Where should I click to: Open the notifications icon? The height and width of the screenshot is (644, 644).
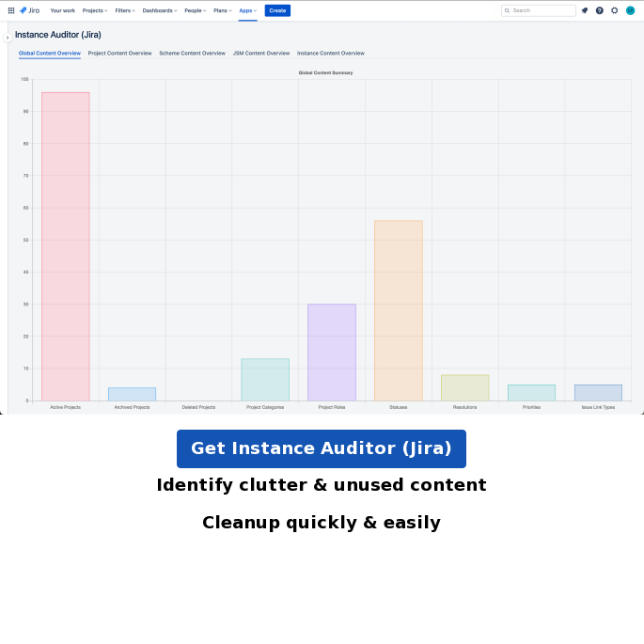coord(585,10)
